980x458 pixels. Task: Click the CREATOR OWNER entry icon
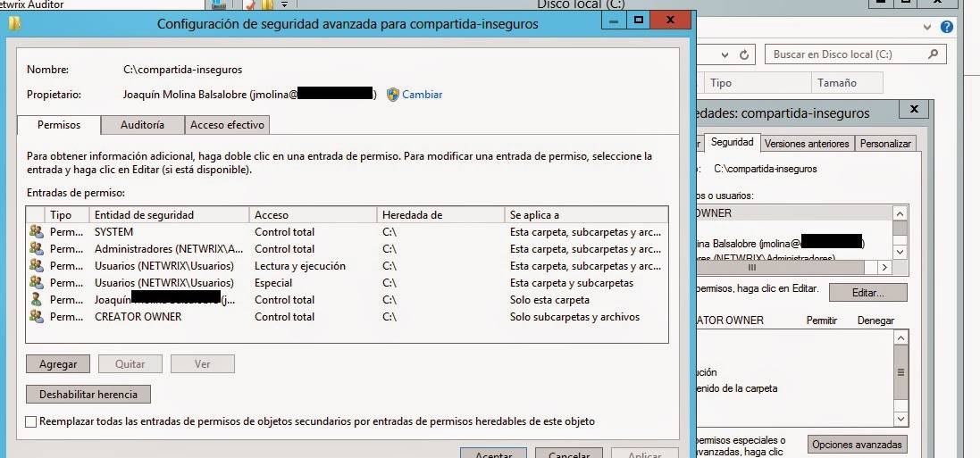point(37,317)
